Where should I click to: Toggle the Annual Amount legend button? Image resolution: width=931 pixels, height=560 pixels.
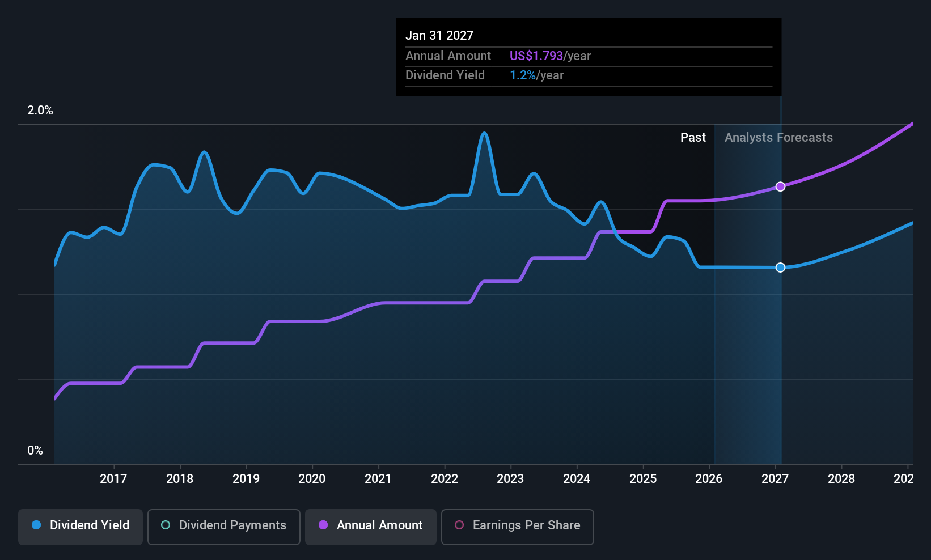coord(371,527)
